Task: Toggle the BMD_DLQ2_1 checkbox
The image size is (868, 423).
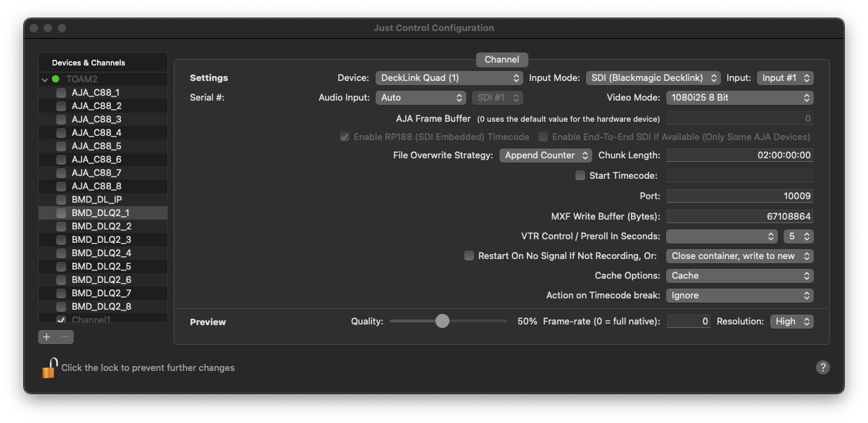Action: [61, 213]
